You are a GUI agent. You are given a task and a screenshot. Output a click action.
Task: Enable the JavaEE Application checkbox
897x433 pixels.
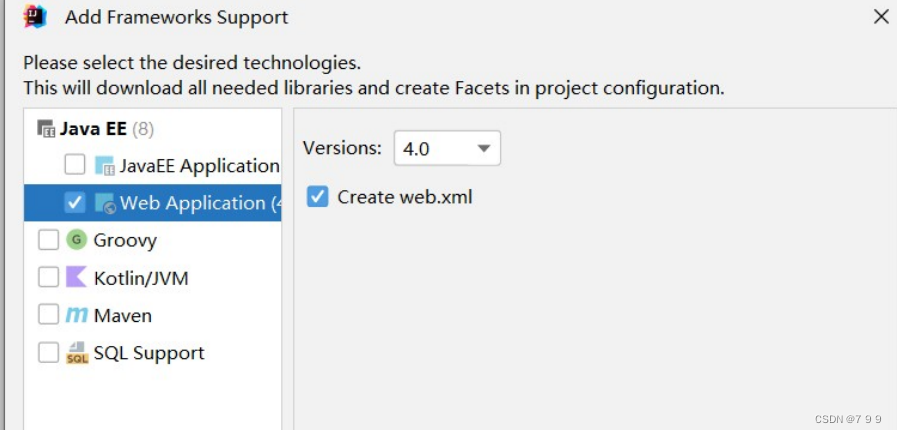(75, 165)
